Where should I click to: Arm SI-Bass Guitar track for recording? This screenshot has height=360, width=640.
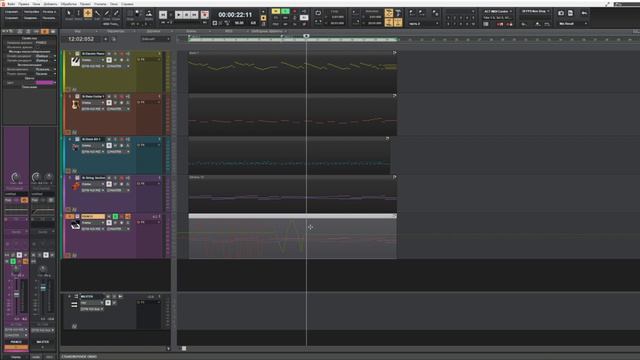click(x=121, y=97)
